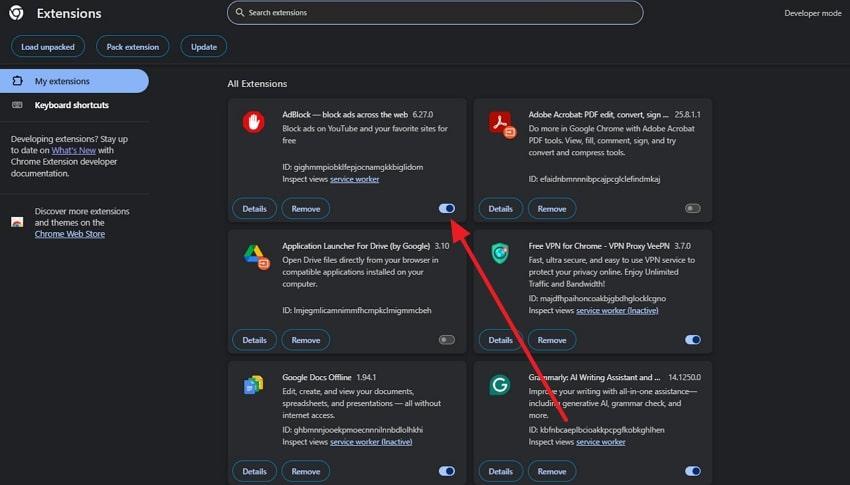Inspect Google Docs Offline service worker link
Image resolution: width=850 pixels, height=485 pixels.
371,442
